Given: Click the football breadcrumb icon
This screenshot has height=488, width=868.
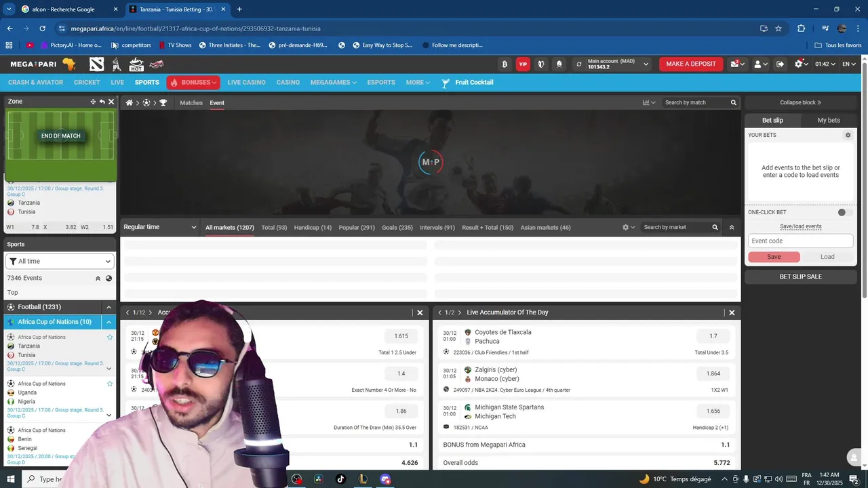Looking at the screenshot, I should 146,103.
